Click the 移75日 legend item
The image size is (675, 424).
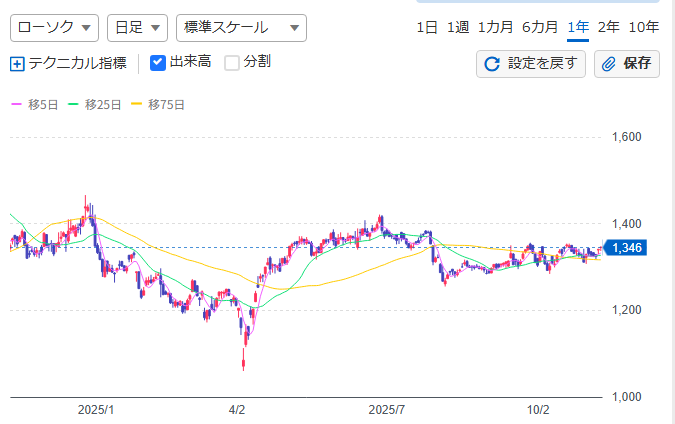coord(158,105)
